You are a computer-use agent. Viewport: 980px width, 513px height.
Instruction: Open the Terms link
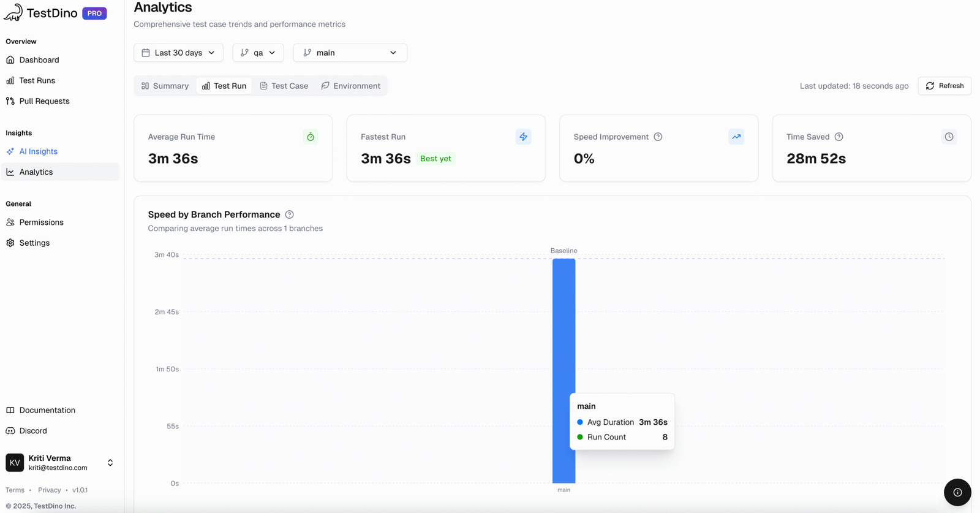point(15,490)
